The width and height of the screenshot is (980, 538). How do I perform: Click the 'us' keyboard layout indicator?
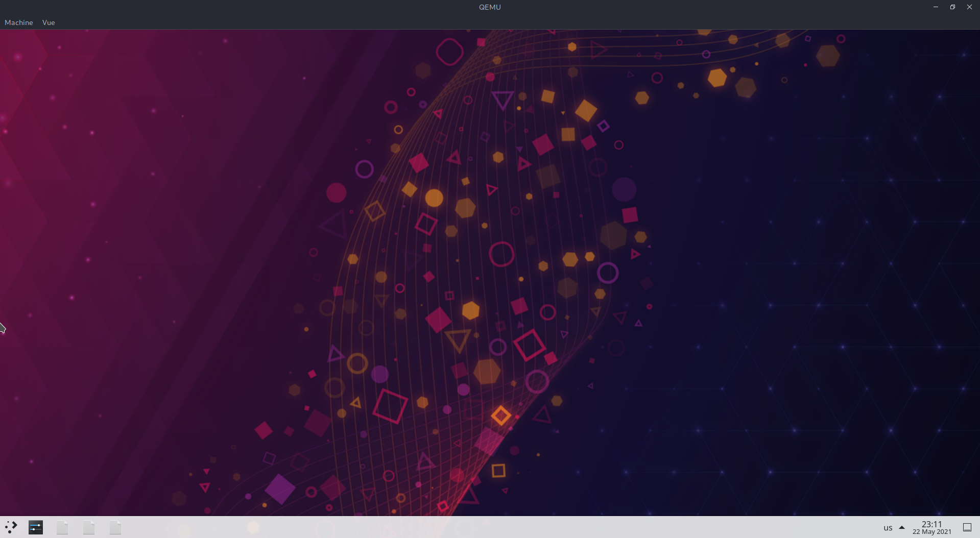pyautogui.click(x=888, y=528)
